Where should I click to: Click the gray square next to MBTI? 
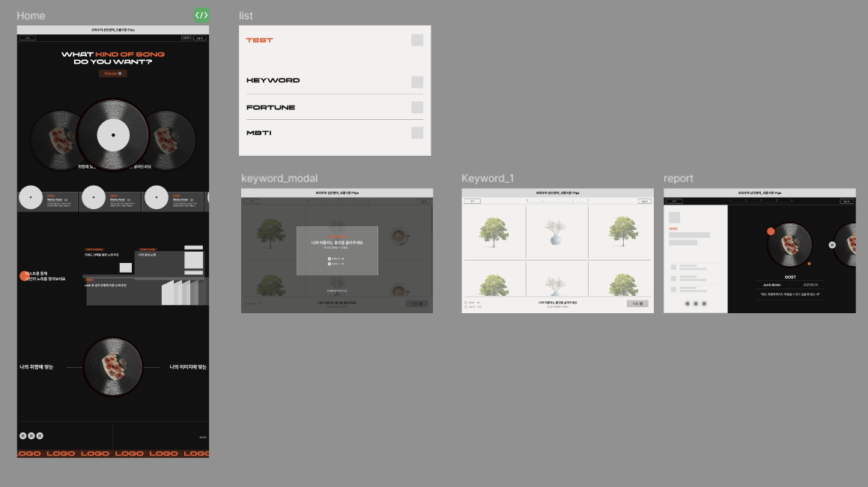(417, 133)
